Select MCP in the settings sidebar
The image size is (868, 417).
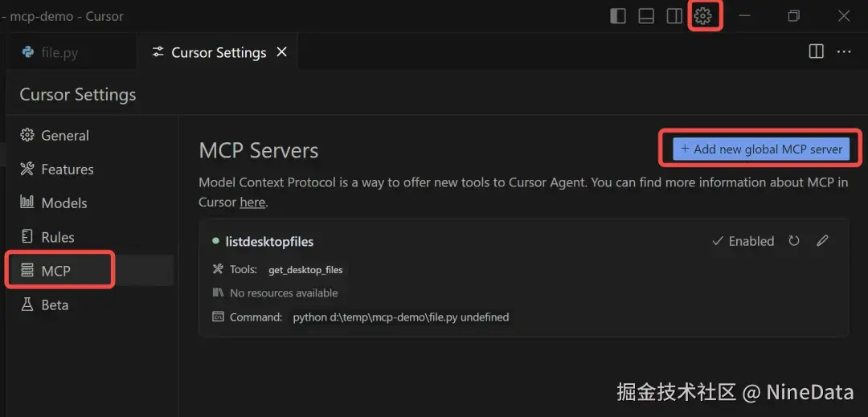(x=56, y=271)
